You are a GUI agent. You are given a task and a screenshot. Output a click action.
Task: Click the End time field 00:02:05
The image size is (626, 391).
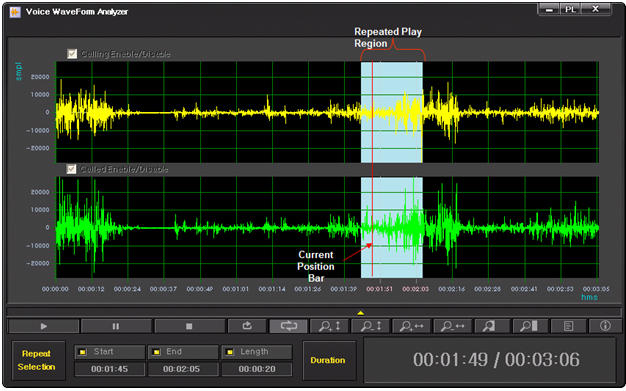click(x=183, y=369)
